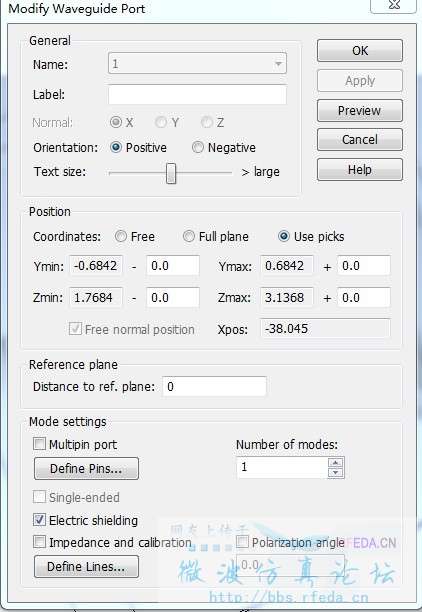Tick the Polarization angle checkbox
The image size is (422, 612).
click(242, 542)
